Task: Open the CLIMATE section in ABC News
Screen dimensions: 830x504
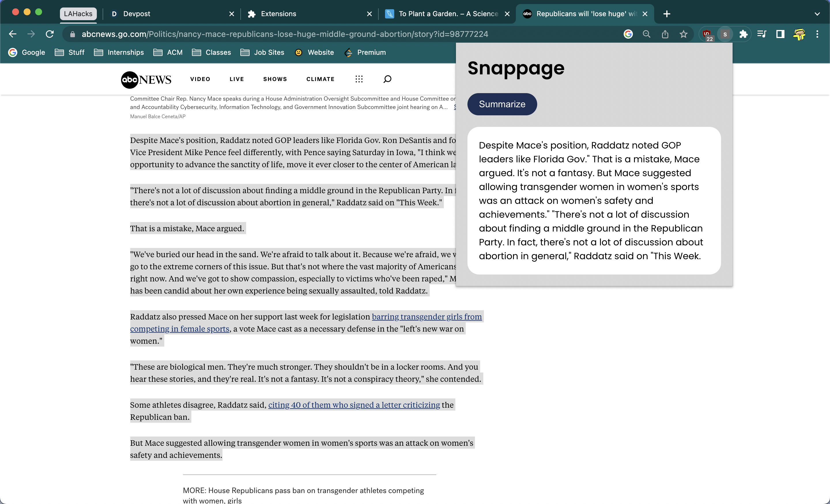Action: click(320, 79)
